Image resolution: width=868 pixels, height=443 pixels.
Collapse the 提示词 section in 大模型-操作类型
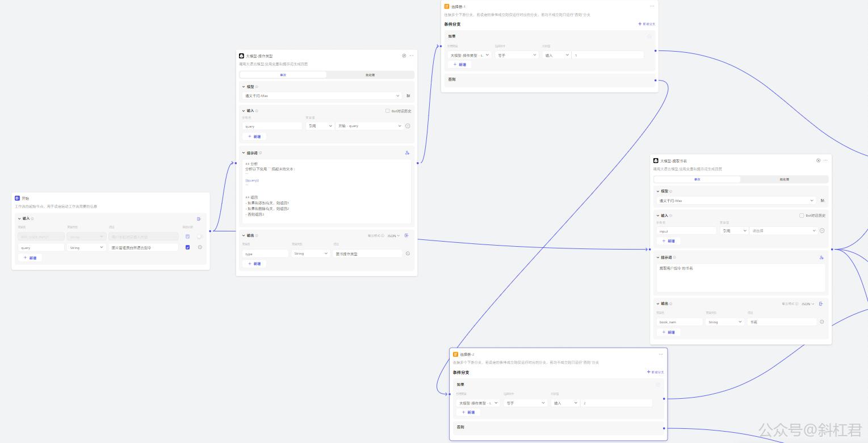pos(244,153)
